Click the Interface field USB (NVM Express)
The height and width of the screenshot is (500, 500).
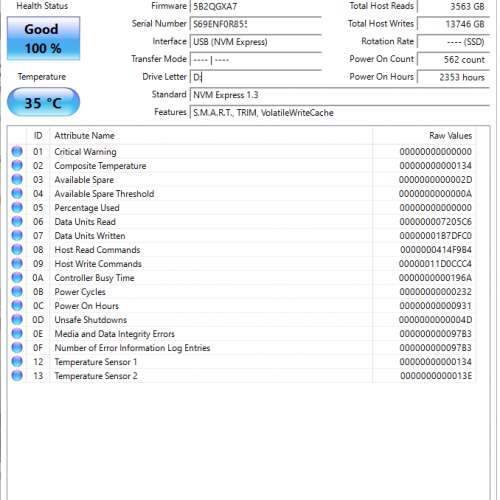(x=256, y=42)
